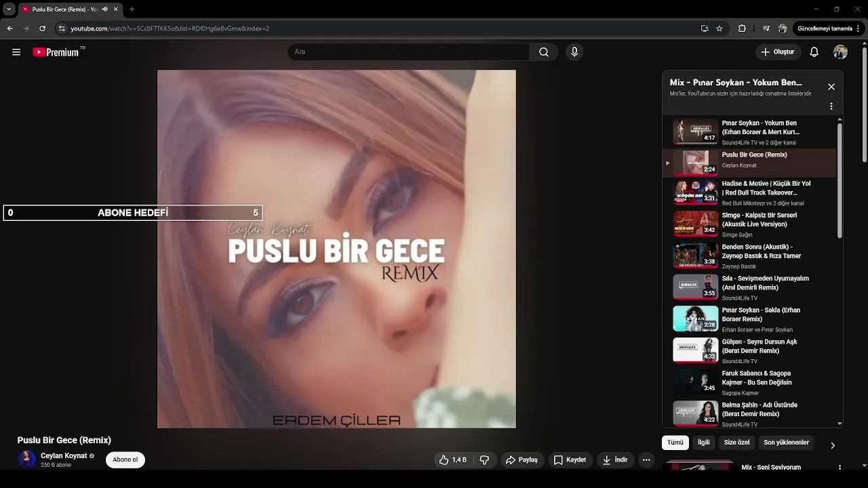Dislike the video with thumbs down
The image size is (868, 488).
coord(484,460)
